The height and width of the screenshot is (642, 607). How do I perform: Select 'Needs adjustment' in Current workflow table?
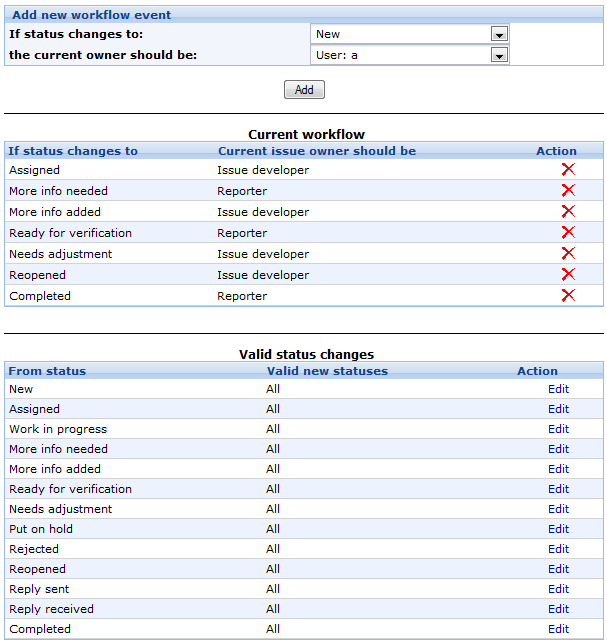61,254
